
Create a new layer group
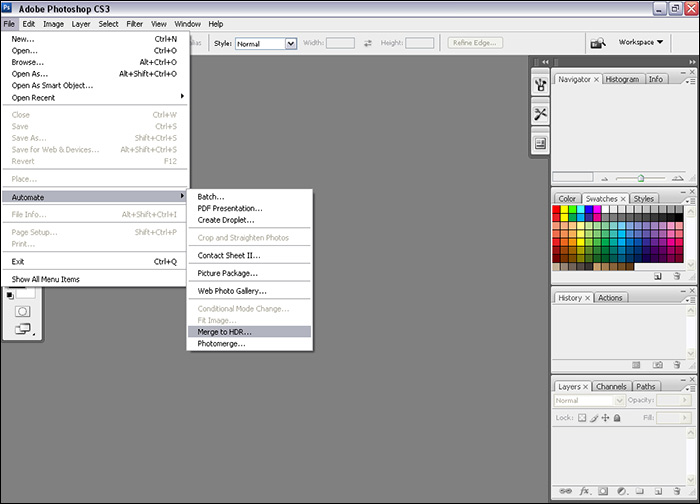pos(640,491)
